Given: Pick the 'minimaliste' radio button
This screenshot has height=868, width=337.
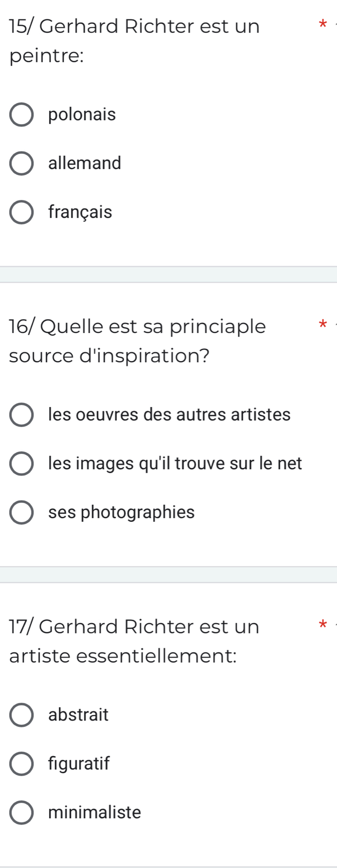Looking at the screenshot, I should pos(21,812).
